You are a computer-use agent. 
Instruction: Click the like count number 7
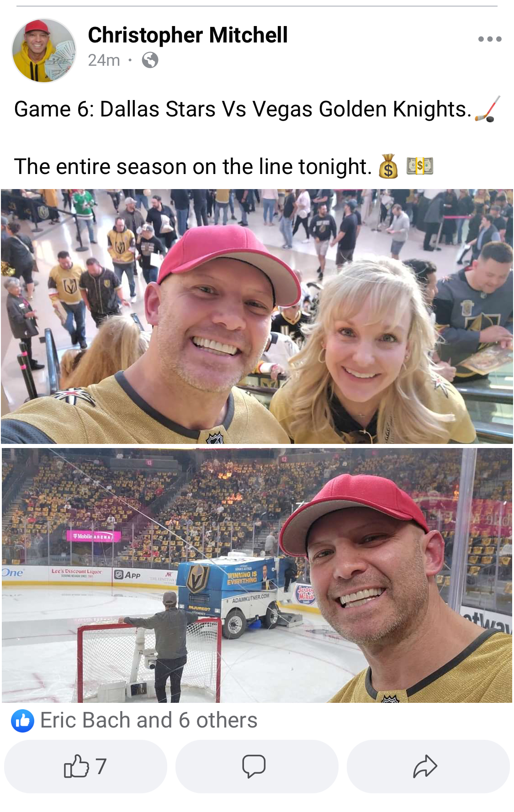pyautogui.click(x=101, y=766)
